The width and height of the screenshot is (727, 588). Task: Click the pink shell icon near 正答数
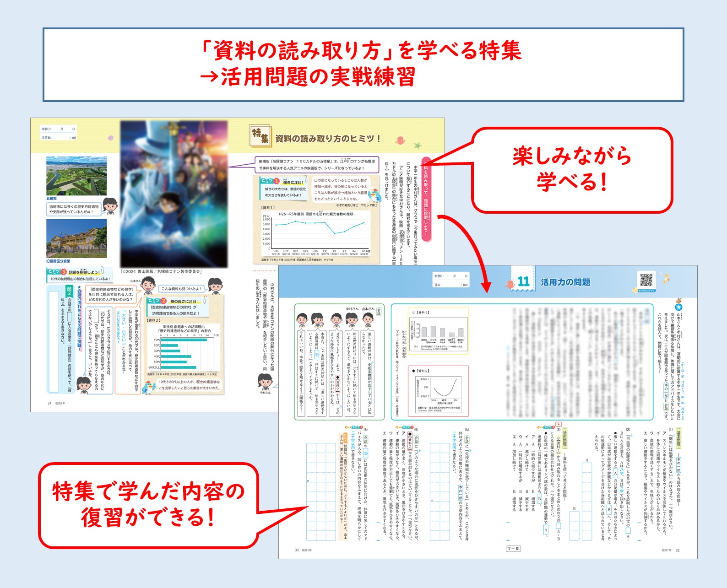(x=110, y=138)
